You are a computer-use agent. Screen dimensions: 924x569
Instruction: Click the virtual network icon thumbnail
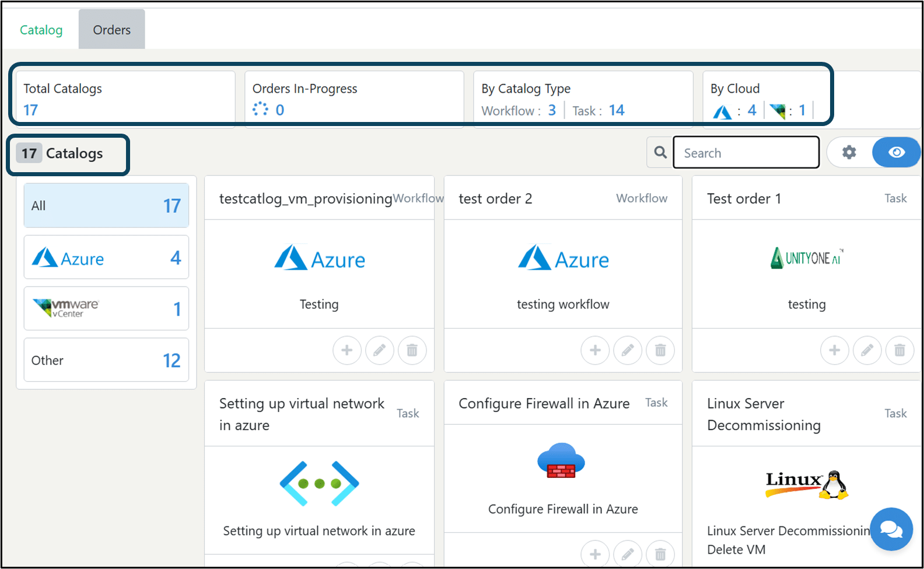(319, 483)
